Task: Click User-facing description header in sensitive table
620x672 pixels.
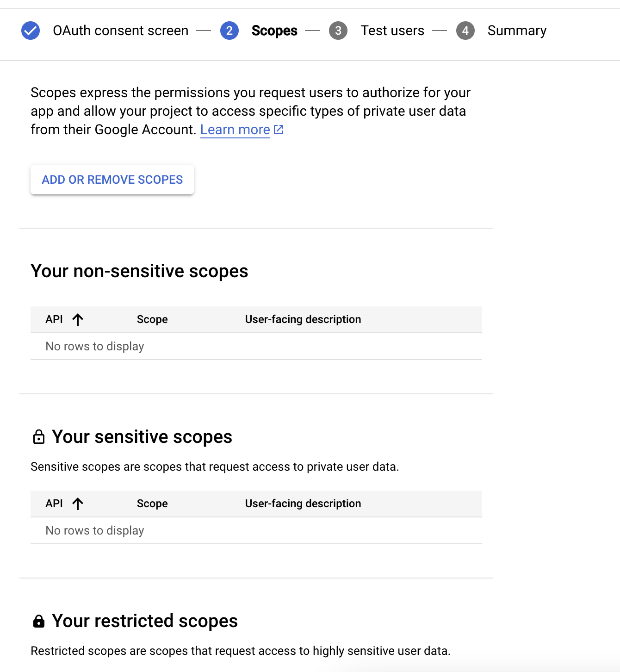Action: point(303,504)
